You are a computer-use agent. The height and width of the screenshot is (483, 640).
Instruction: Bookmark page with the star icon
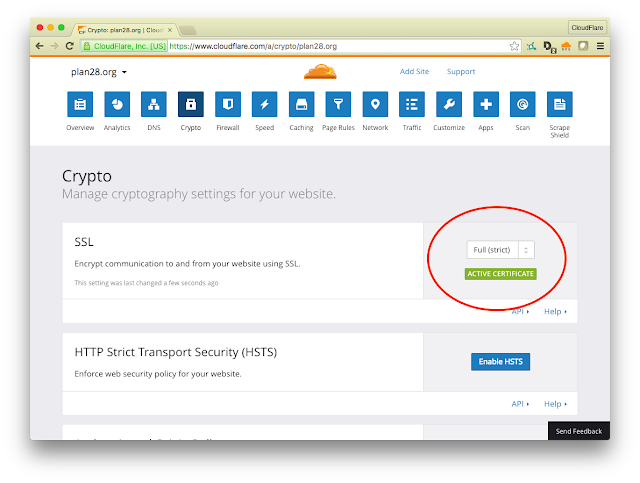514,46
